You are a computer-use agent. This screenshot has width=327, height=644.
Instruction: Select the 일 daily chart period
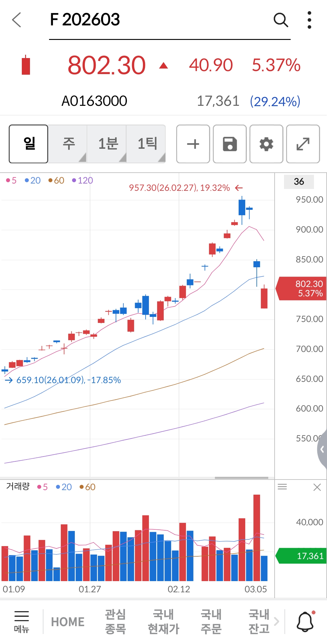point(29,144)
